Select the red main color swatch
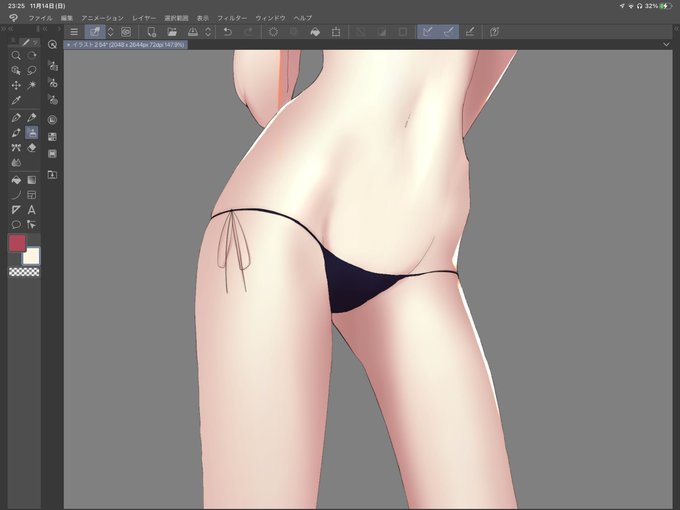The image size is (680, 510). tap(17, 243)
